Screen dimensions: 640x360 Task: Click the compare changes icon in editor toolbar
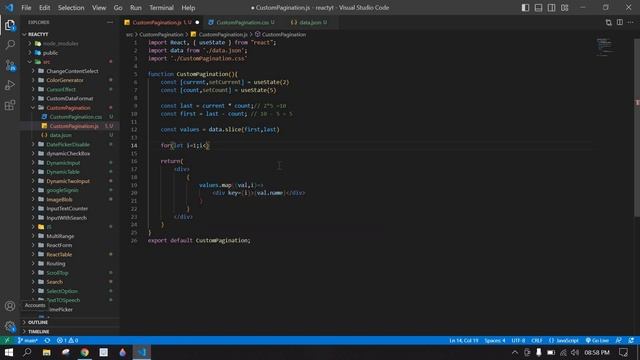(609, 22)
